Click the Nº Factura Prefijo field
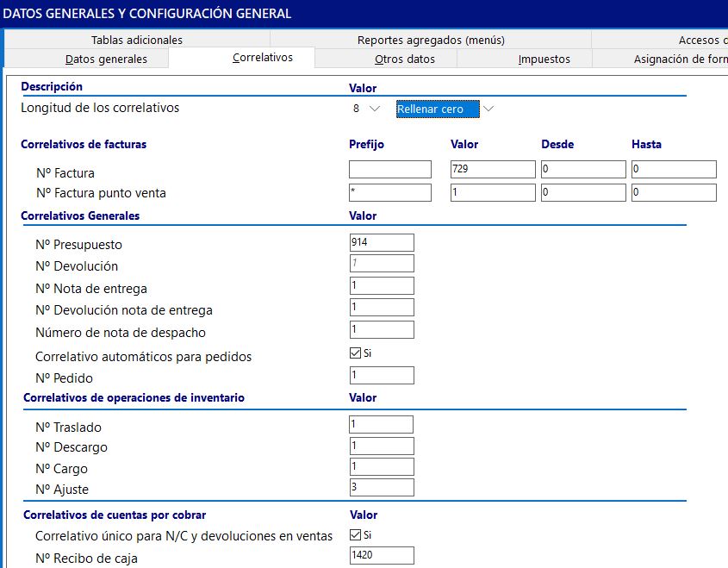Screen dimensions: 728x568 [390, 169]
